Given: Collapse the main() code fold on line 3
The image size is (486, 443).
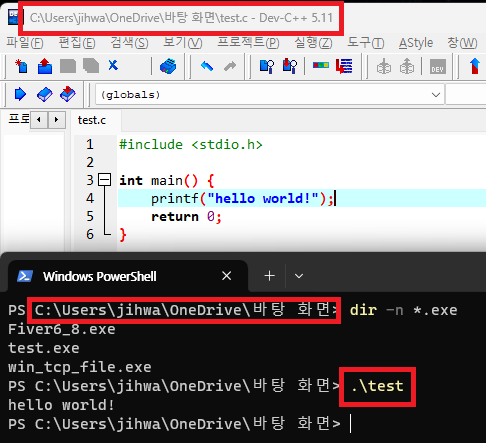Looking at the screenshot, I should [104, 180].
